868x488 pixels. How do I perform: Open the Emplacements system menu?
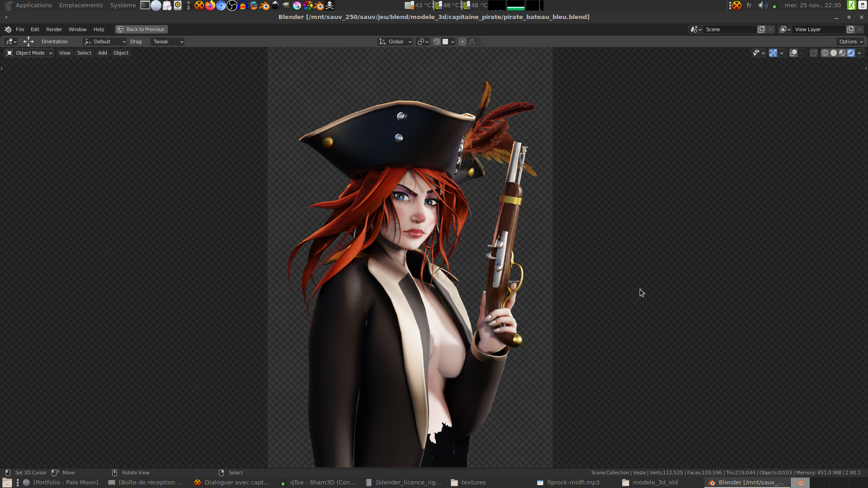pos(81,5)
